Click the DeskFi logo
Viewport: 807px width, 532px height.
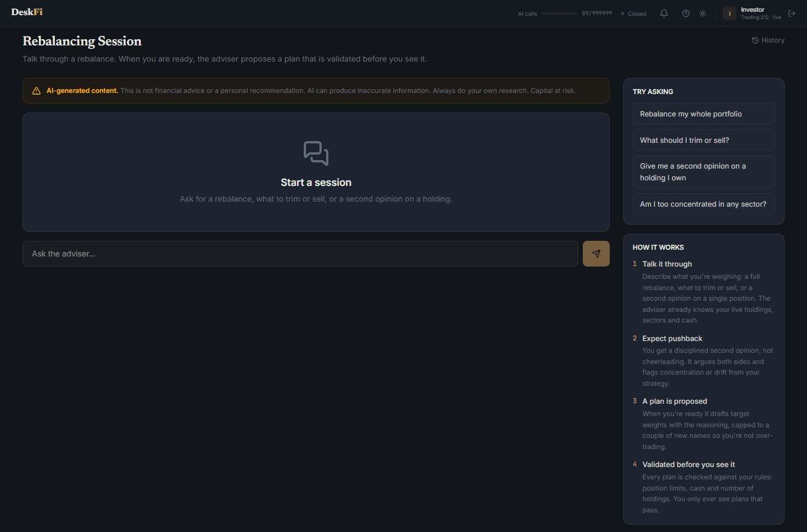tap(27, 12)
